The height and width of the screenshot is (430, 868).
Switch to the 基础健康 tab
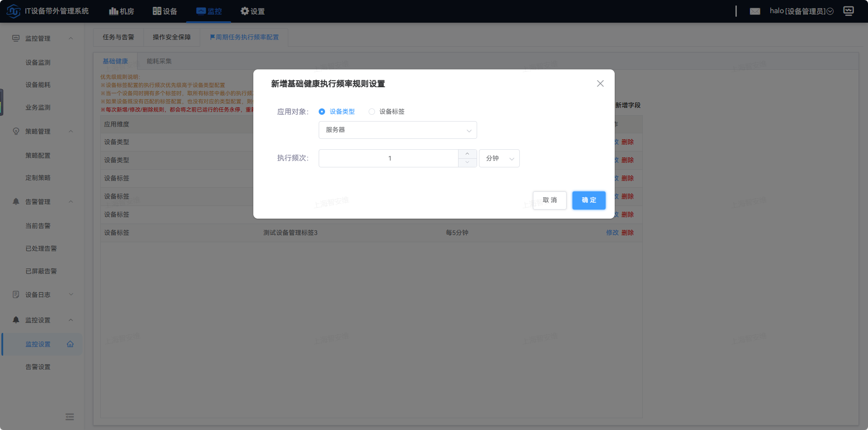pyautogui.click(x=115, y=61)
